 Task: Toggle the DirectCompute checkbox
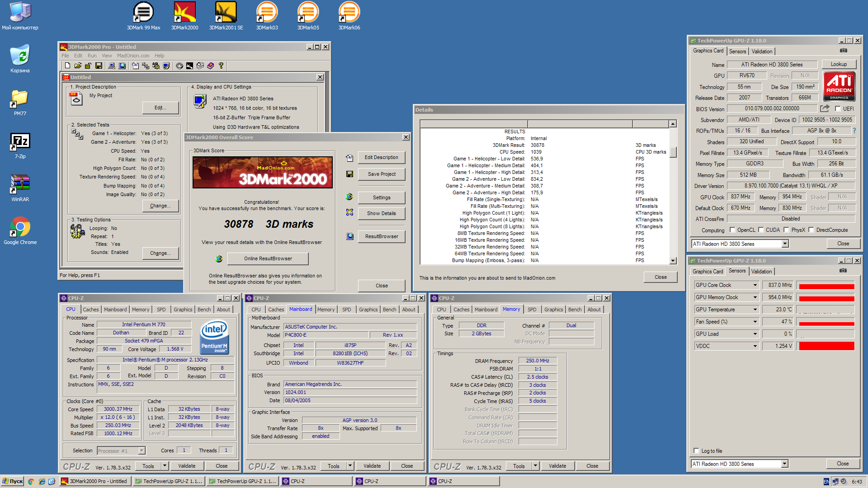[811, 230]
